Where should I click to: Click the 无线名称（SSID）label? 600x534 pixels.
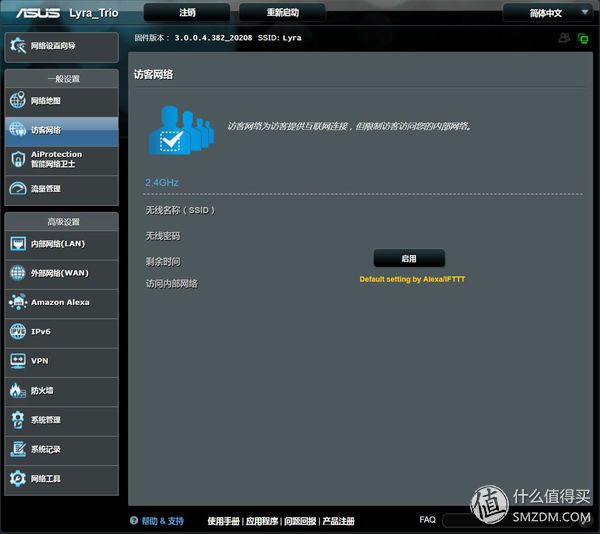click(180, 210)
